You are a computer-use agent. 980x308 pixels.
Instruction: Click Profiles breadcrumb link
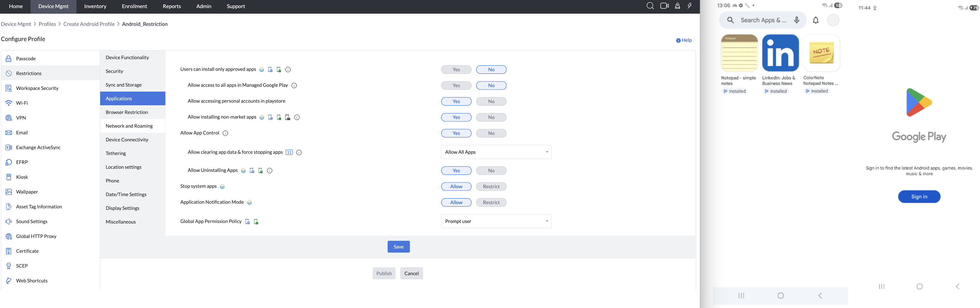[47, 24]
